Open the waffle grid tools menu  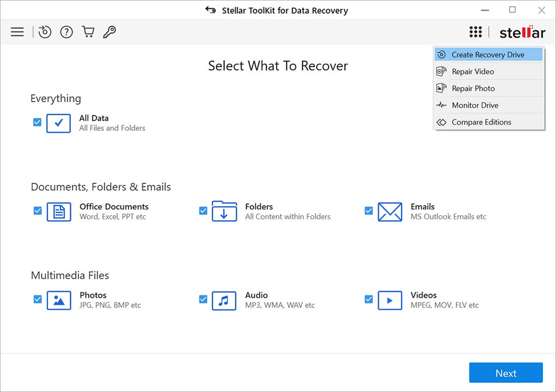475,32
